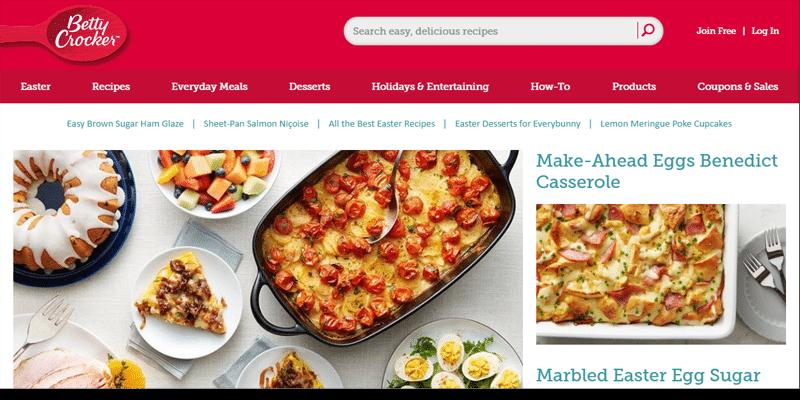Open the Desserts menu
800x400 pixels.
click(x=309, y=87)
